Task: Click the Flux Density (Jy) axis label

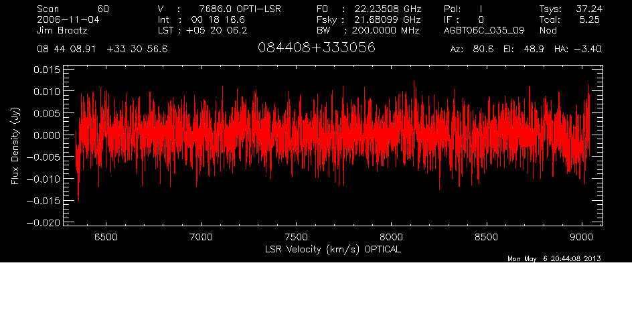Action: tap(15, 146)
